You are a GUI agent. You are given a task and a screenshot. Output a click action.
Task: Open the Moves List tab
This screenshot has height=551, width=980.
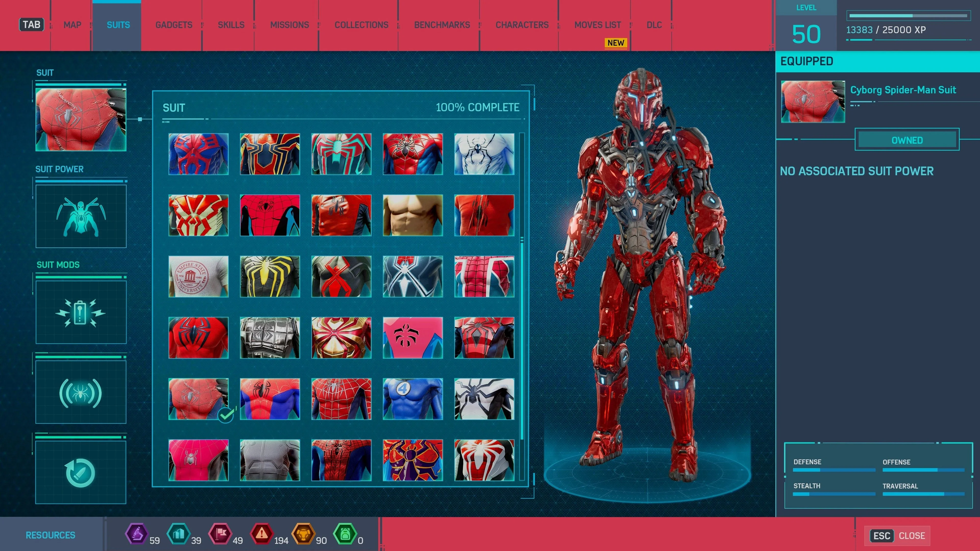coord(597,25)
